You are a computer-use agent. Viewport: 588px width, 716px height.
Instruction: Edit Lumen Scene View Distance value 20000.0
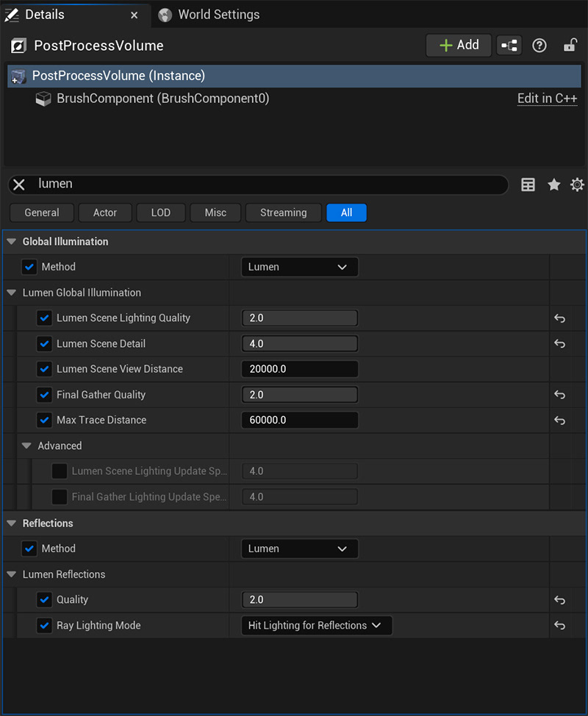[299, 370]
